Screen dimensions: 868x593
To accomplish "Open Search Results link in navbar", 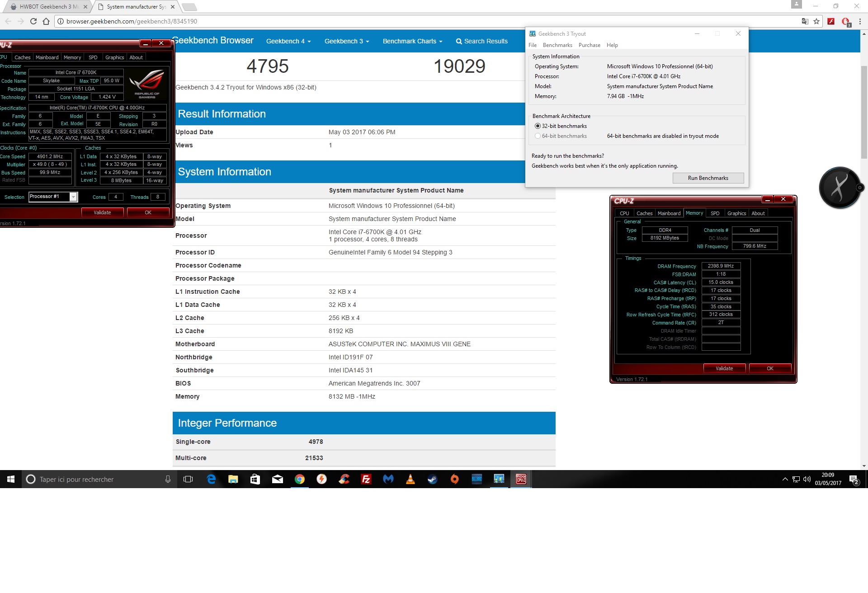I will [x=481, y=41].
